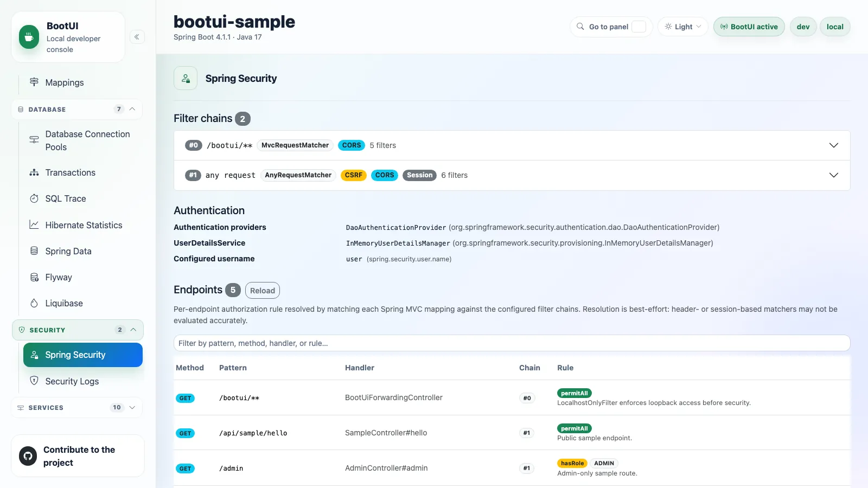This screenshot has height=488, width=868.
Task: Click the services icon beside SERVICES section
Action: tap(21, 407)
